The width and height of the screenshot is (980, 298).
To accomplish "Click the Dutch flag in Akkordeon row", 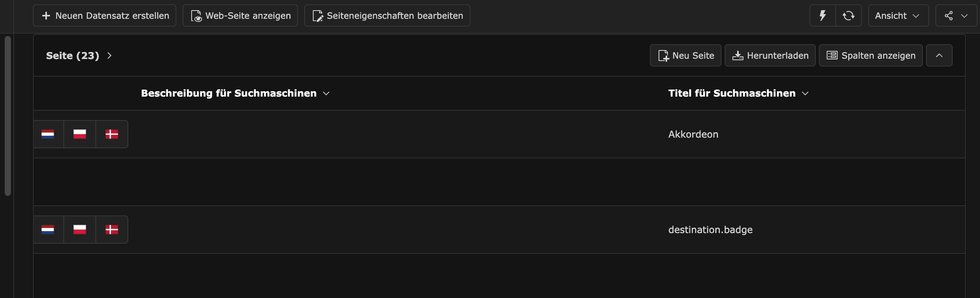I will [48, 135].
